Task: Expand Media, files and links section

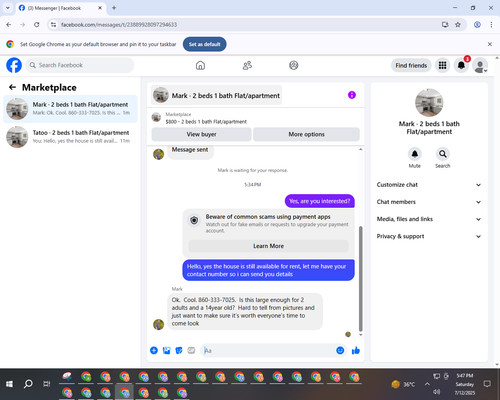Action: tap(429, 219)
